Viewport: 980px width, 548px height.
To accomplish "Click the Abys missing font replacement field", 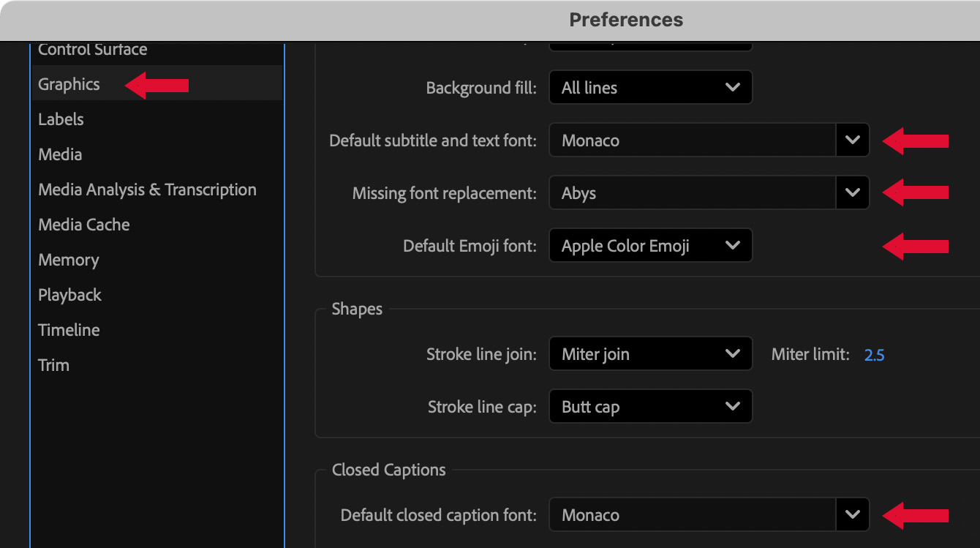I will click(x=691, y=193).
